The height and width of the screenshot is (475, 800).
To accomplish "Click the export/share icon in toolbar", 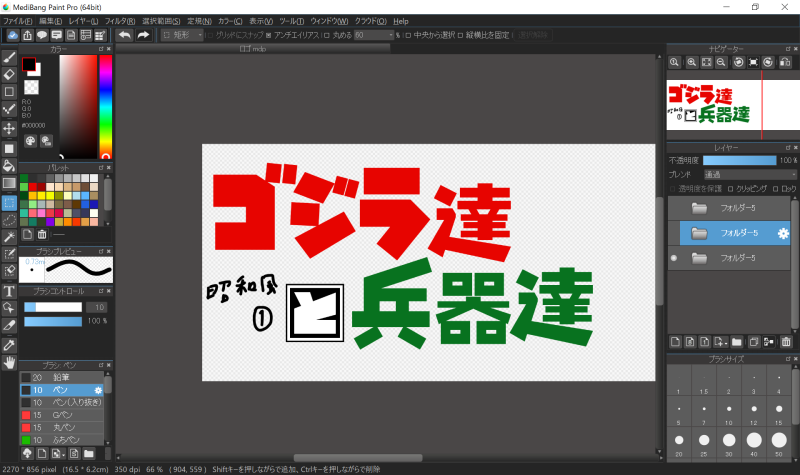I will (27, 35).
